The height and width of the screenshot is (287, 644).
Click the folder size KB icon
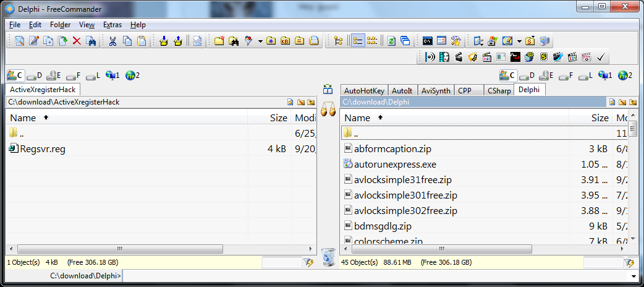[285, 41]
